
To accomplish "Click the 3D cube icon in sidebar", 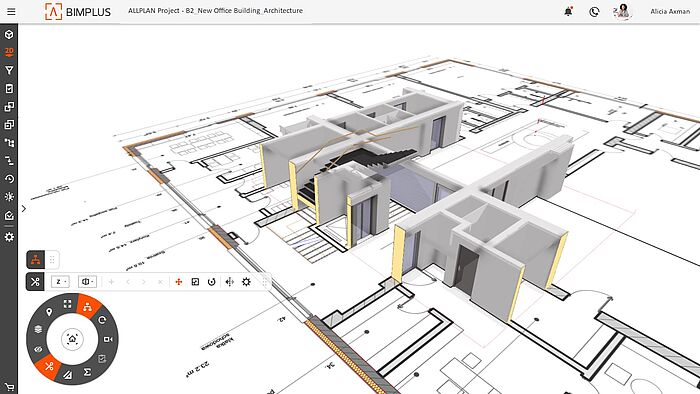I will (9, 34).
